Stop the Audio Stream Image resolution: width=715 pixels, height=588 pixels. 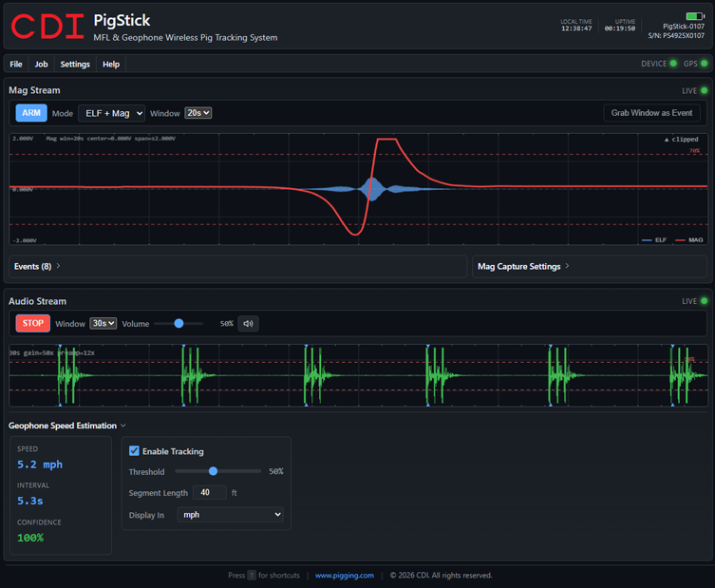(32, 324)
